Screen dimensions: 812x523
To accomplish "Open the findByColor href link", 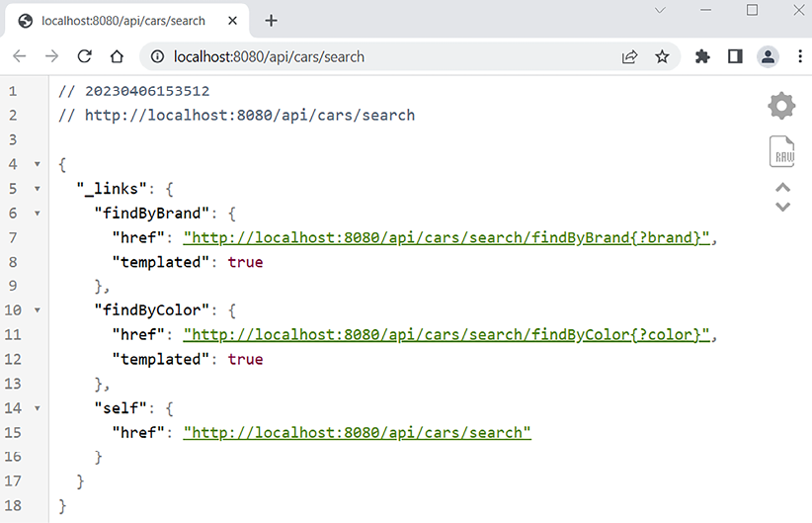I will 447,335.
